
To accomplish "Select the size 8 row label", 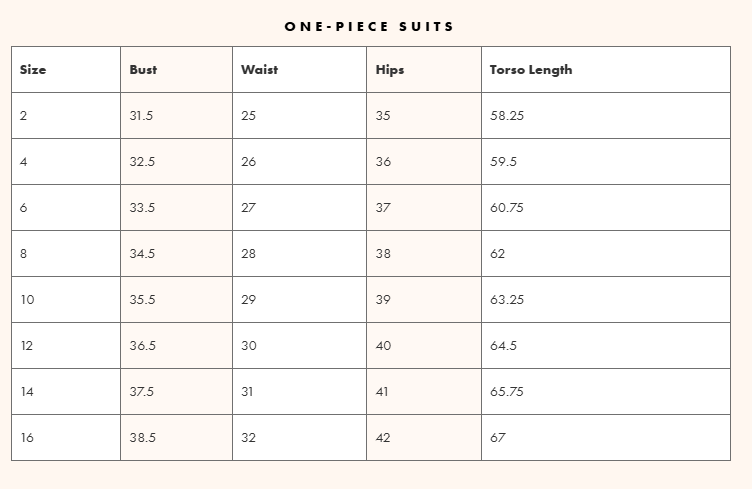I will point(24,254).
